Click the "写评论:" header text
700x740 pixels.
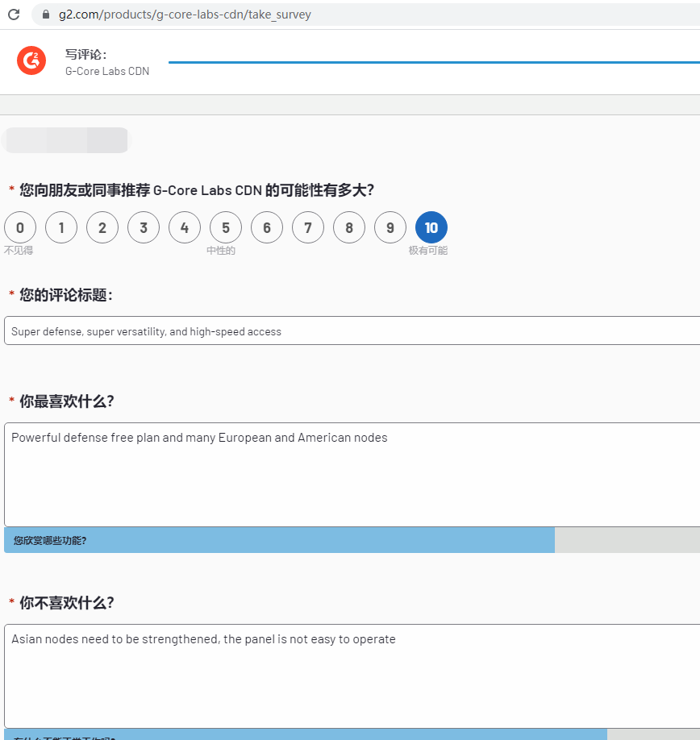point(86,54)
